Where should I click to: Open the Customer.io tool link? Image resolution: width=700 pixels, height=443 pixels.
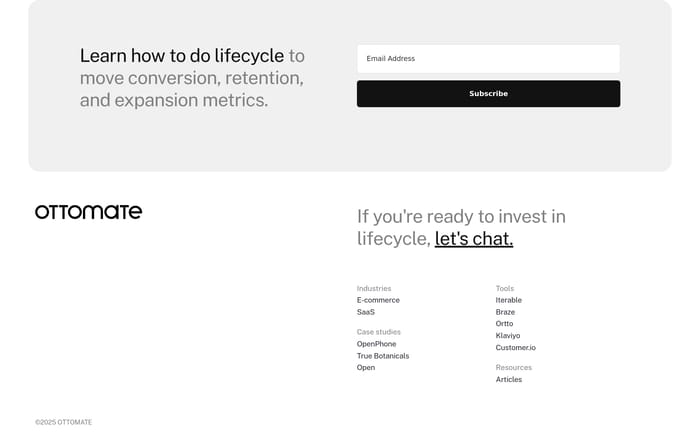pyautogui.click(x=516, y=348)
